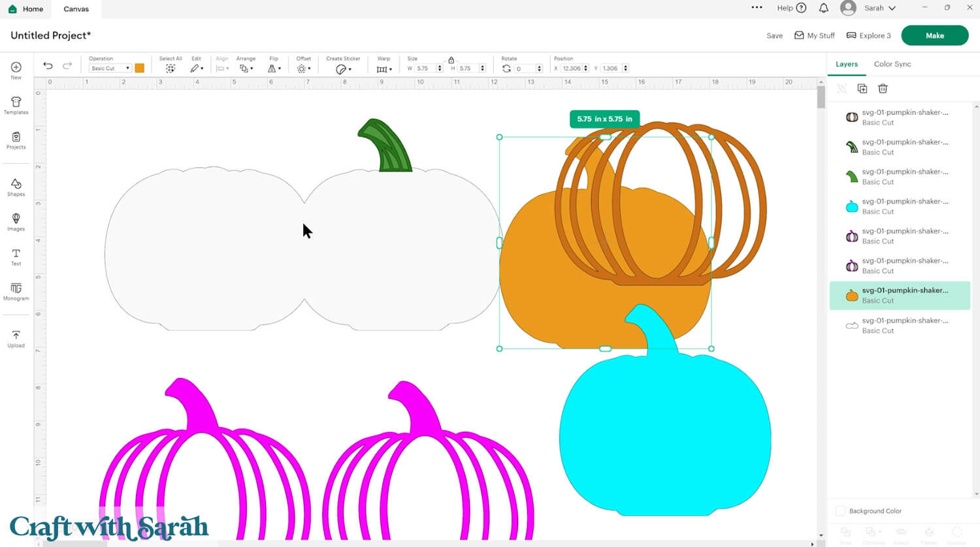Delete the selected layer with trash icon
The image size is (980, 547).
point(883,89)
